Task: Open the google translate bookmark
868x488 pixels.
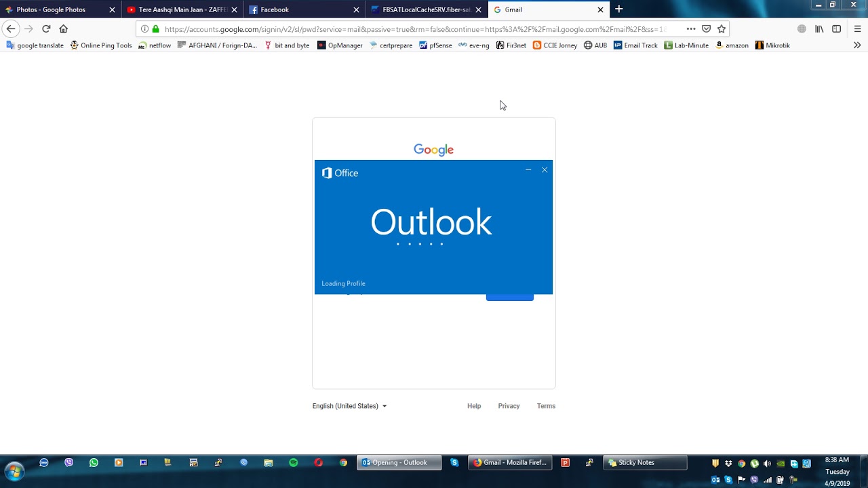Action: (x=35, y=45)
